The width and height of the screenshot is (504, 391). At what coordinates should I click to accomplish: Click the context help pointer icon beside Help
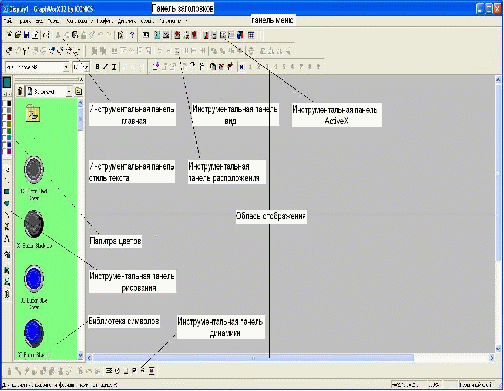pos(121,35)
